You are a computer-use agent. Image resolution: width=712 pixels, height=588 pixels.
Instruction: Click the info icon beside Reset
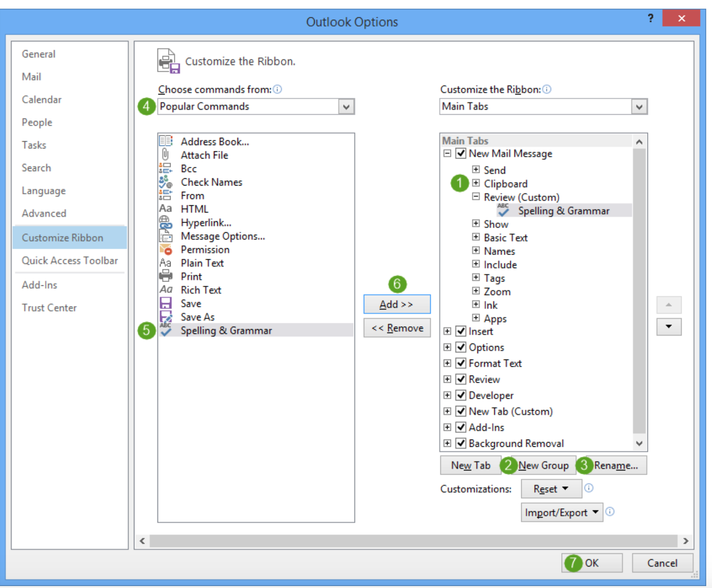pyautogui.click(x=589, y=488)
